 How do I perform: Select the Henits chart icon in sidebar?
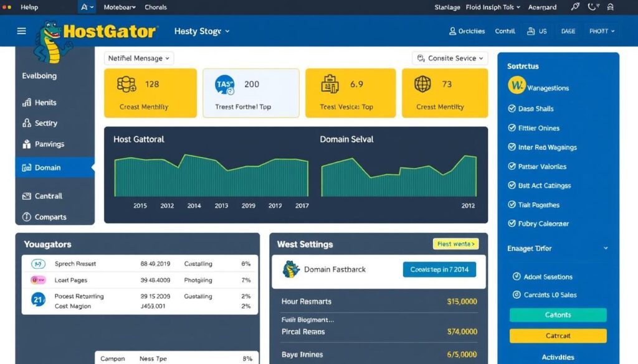[x=27, y=103]
